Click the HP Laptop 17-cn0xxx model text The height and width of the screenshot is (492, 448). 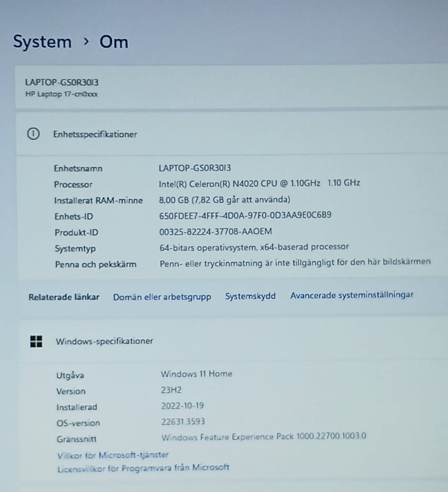(62, 94)
